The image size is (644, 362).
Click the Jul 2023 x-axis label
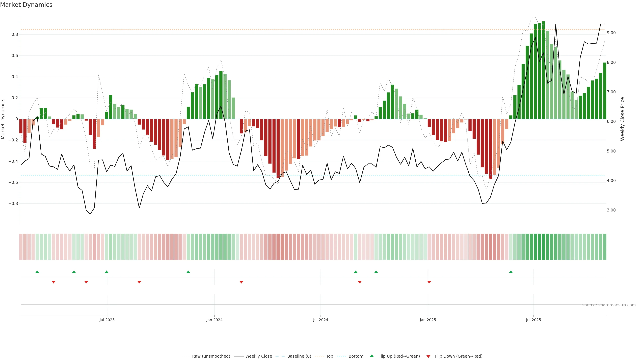coord(107,320)
